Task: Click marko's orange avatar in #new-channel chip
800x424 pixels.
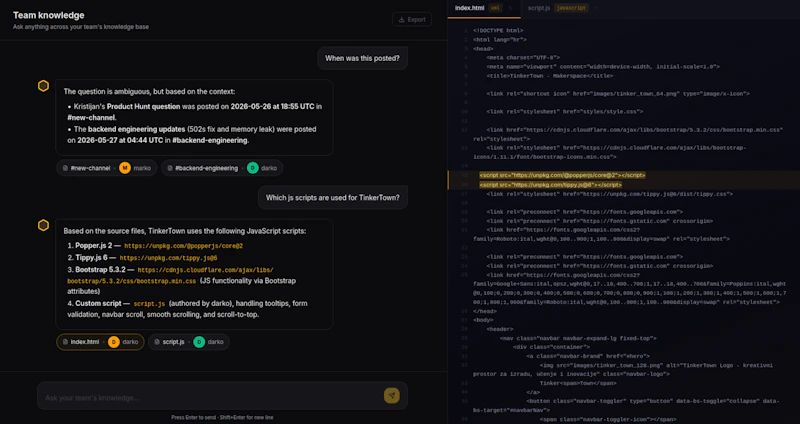Action: [125, 168]
